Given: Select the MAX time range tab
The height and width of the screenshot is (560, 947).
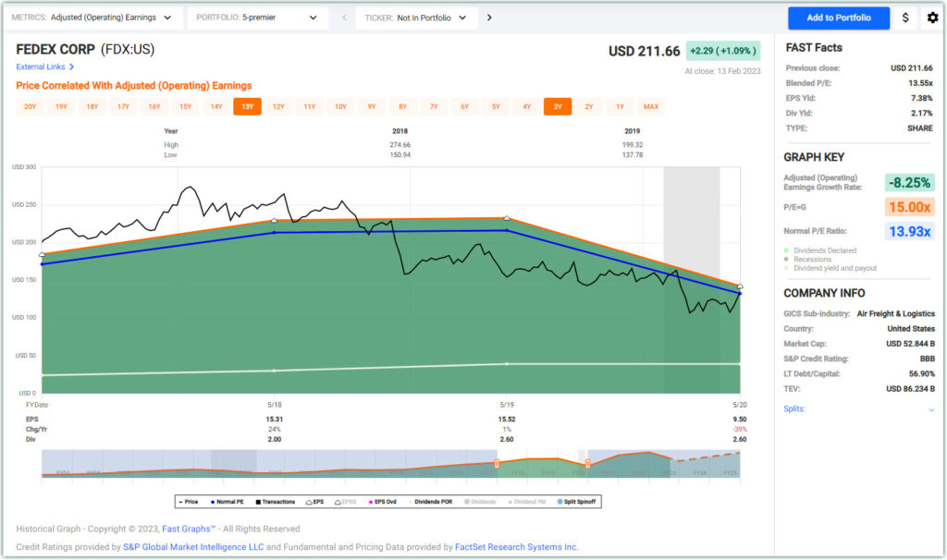Looking at the screenshot, I should coord(651,106).
